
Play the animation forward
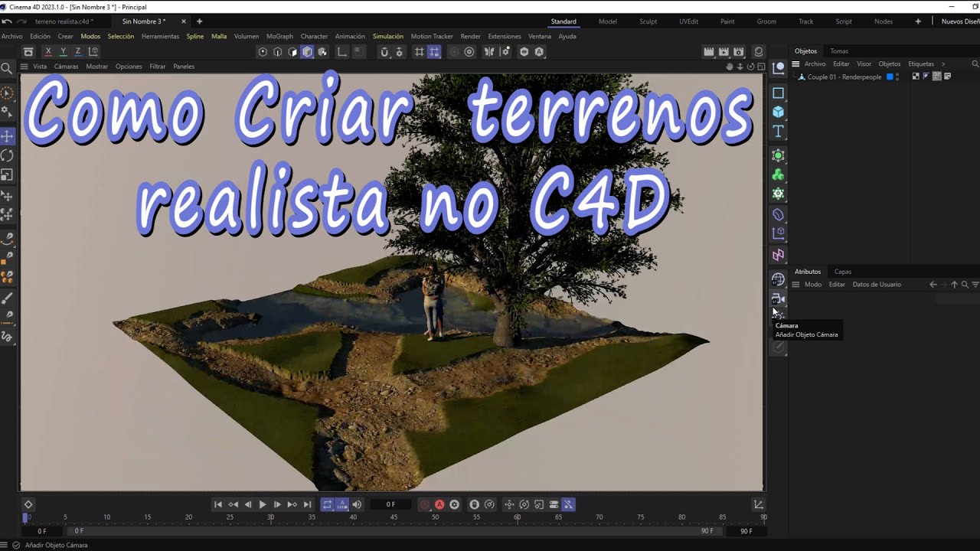point(263,504)
